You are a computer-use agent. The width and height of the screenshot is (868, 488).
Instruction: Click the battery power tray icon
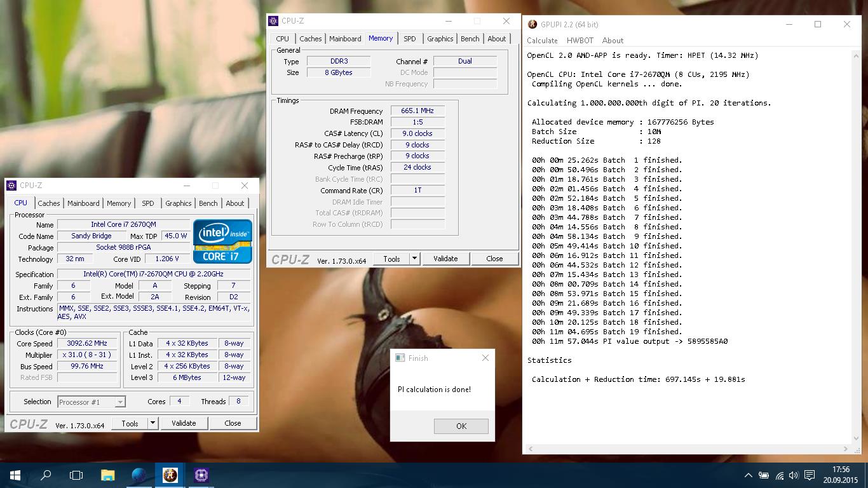pos(764,475)
